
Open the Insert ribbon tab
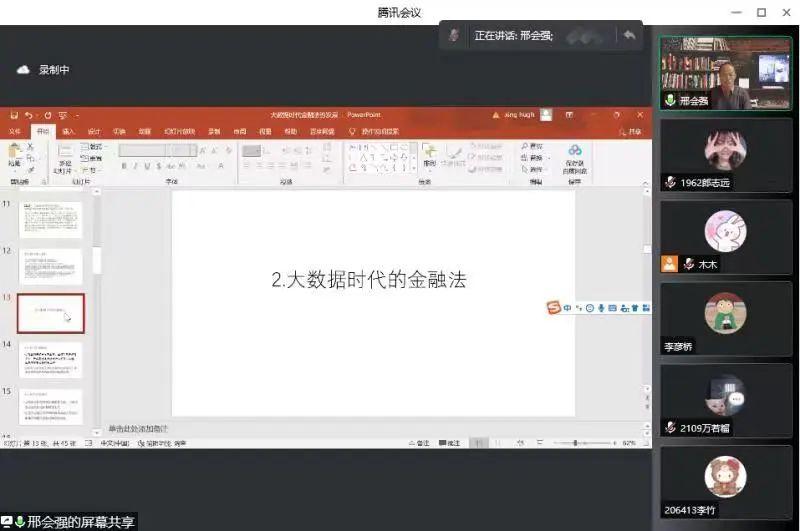[x=68, y=131]
